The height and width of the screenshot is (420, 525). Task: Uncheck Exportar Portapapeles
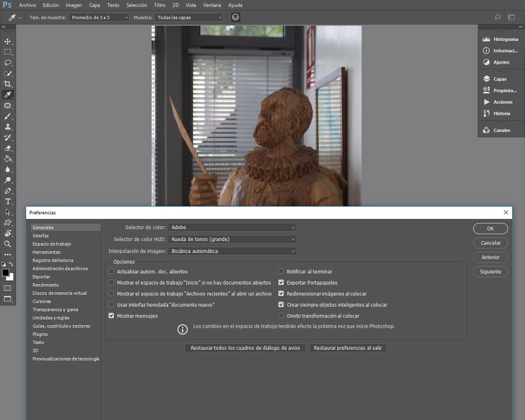point(281,283)
